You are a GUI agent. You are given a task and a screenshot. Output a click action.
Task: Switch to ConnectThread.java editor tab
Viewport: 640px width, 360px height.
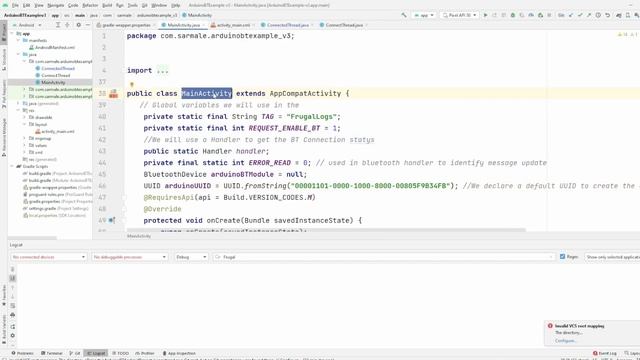pos(344,25)
